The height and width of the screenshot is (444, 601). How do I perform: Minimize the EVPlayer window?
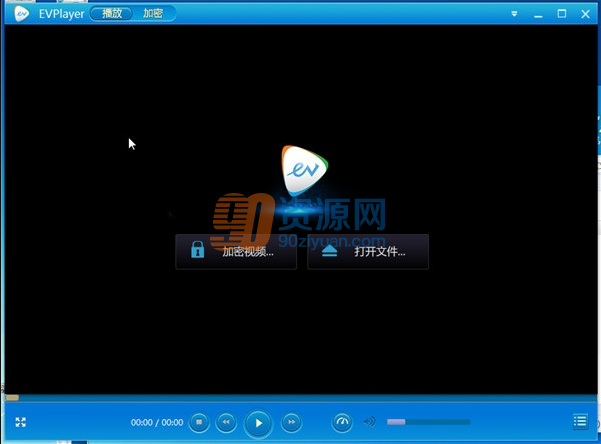click(538, 14)
